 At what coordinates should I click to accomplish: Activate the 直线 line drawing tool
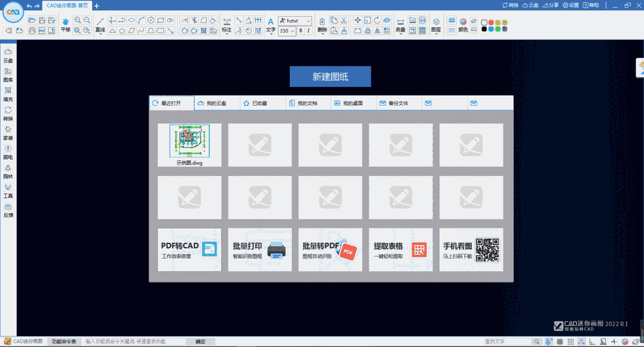(100, 24)
